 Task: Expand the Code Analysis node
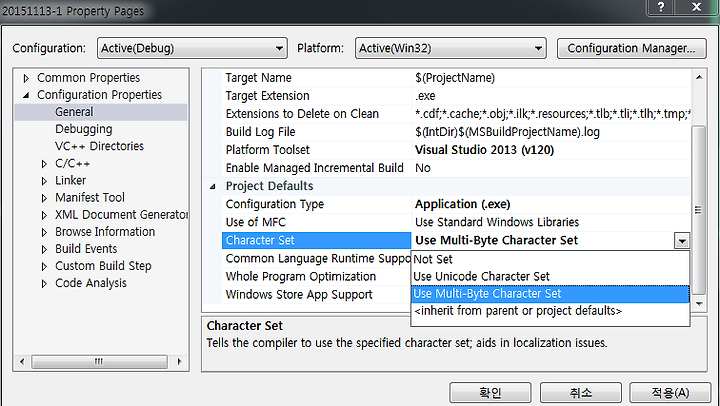[44, 283]
